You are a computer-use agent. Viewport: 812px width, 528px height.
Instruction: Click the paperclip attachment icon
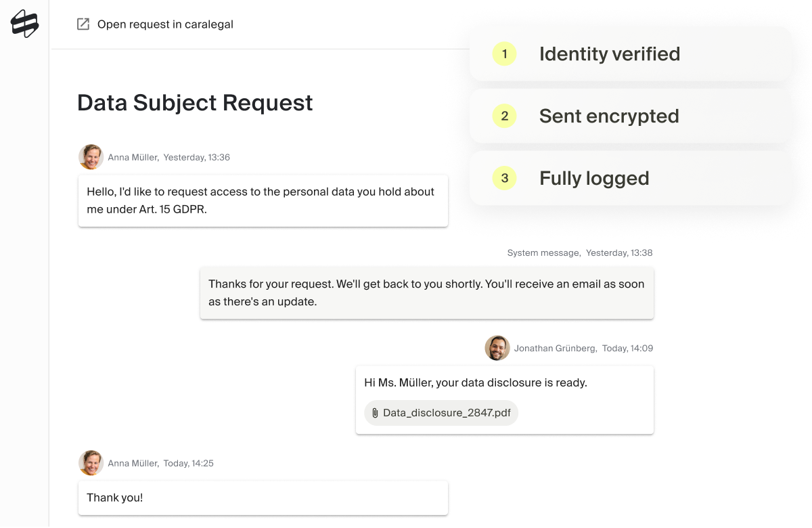375,413
